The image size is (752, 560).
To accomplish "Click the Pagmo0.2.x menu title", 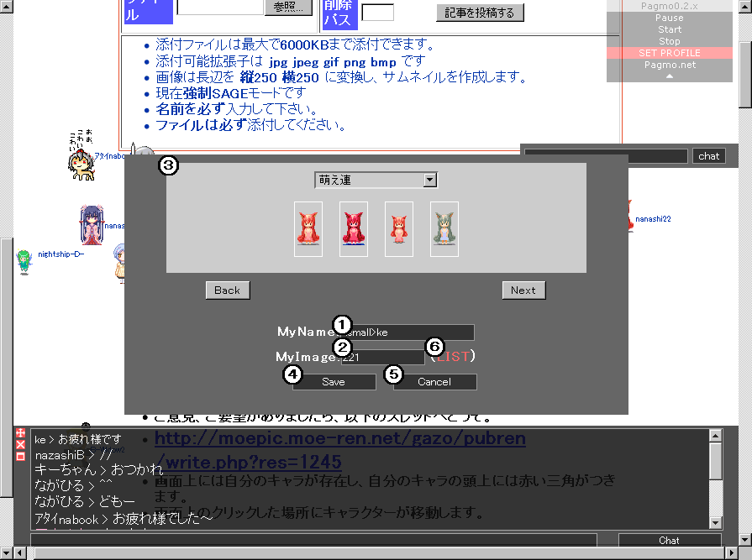I will tap(670, 6).
